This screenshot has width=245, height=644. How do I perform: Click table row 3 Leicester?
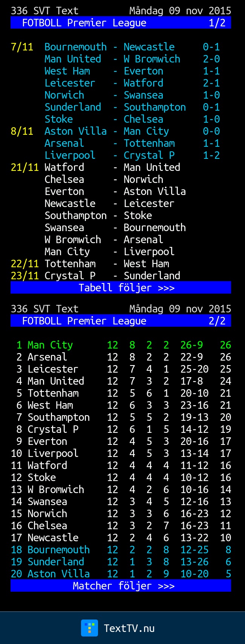pos(121,369)
